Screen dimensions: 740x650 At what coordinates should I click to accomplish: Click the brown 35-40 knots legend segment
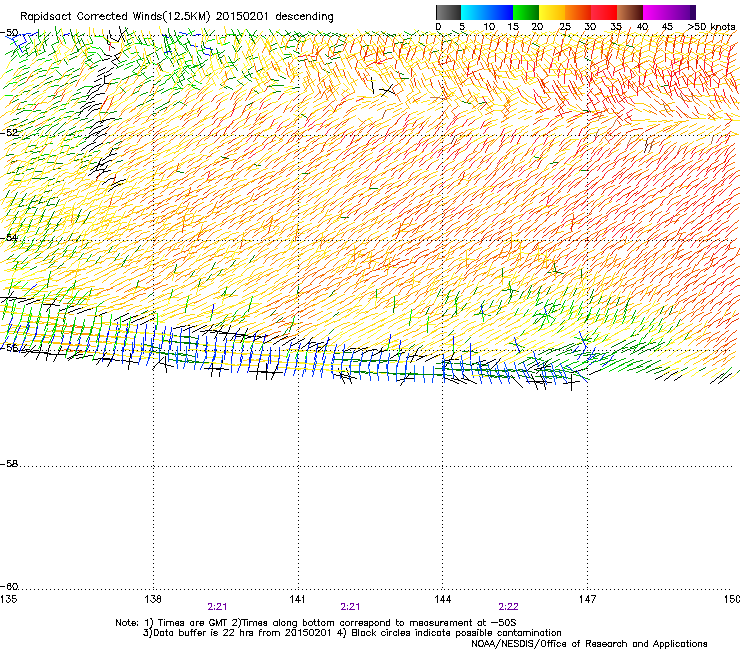[630, 12]
